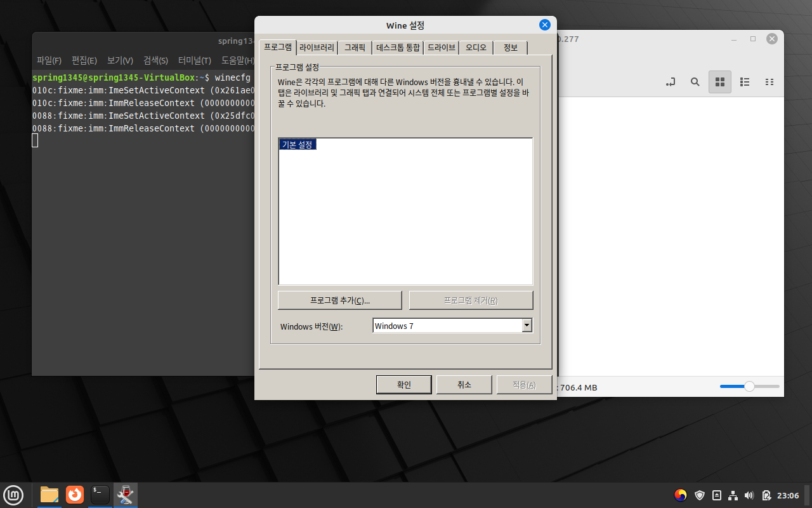Click the Windows 7 version combo box
Screen dimensions: 812x508
tap(452, 326)
